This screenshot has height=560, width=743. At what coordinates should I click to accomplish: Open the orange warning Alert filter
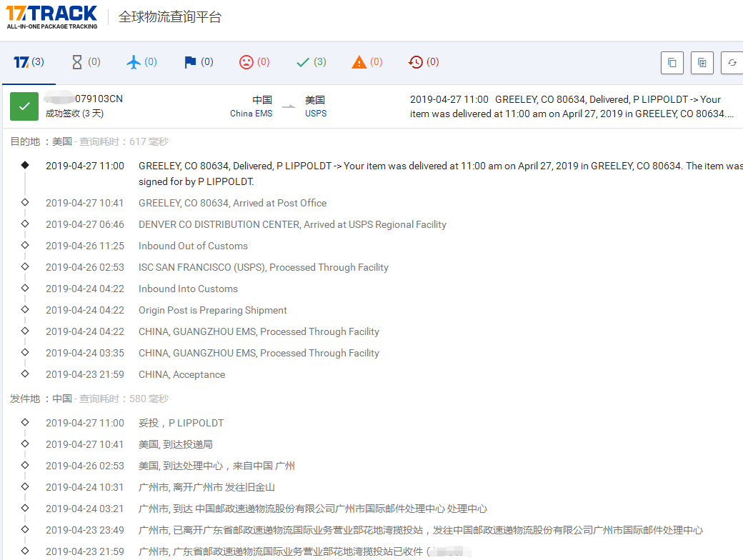pos(366,63)
